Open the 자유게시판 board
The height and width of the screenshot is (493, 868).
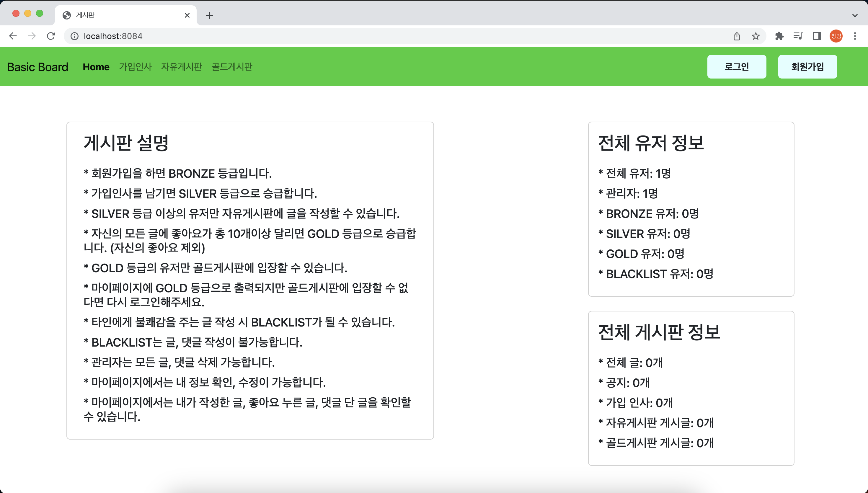182,67
